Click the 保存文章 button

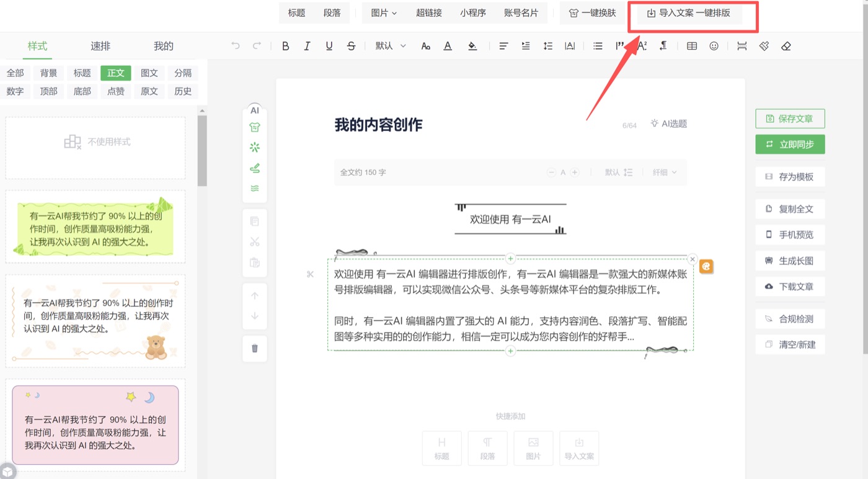(x=790, y=119)
